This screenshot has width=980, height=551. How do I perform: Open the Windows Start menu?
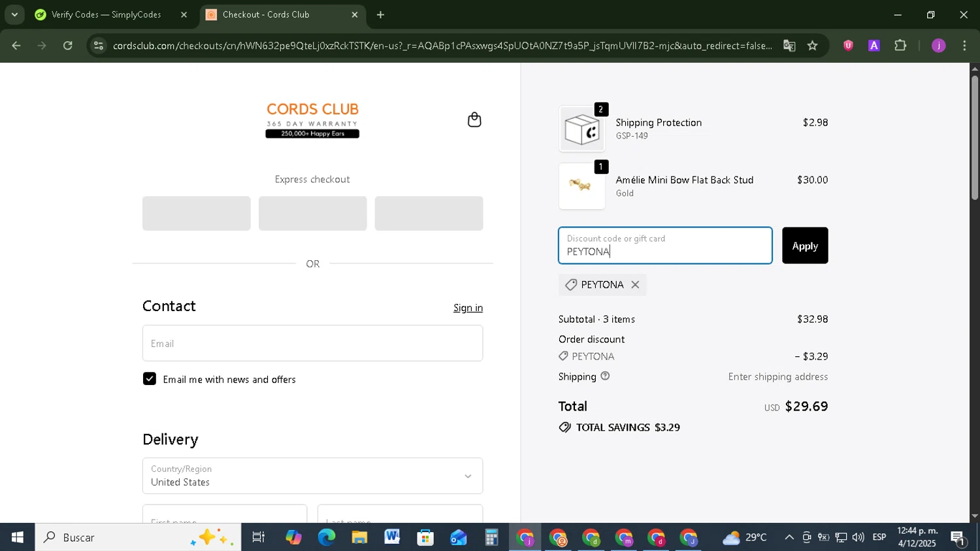pos(17,537)
